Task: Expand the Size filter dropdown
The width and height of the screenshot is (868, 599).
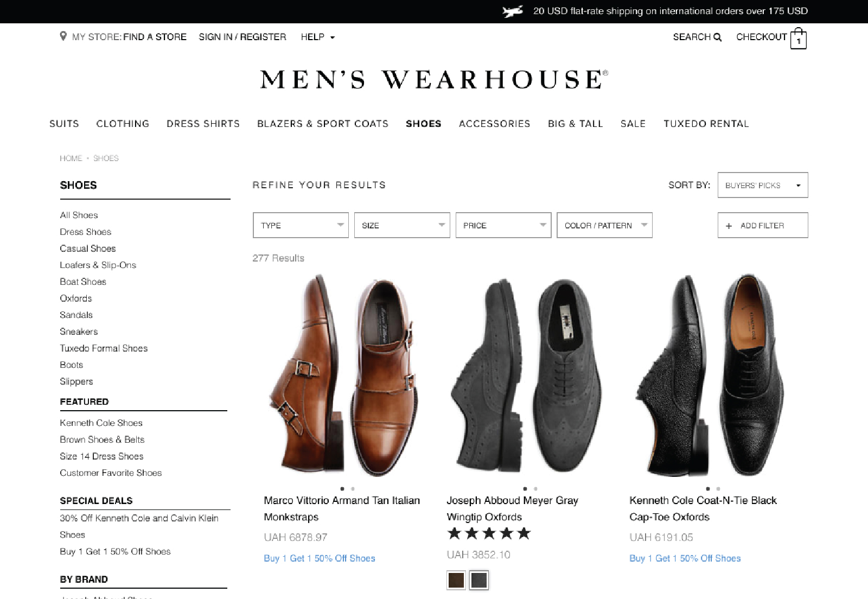Action: tap(402, 225)
